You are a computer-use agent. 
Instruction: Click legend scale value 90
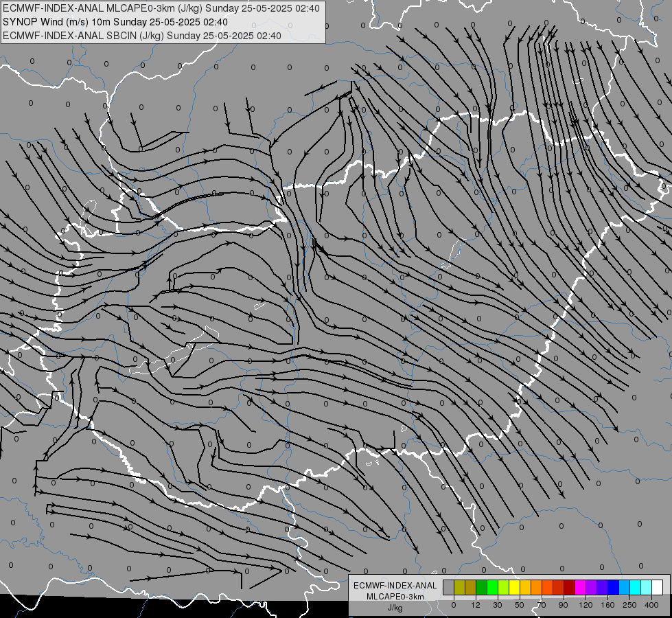click(563, 605)
